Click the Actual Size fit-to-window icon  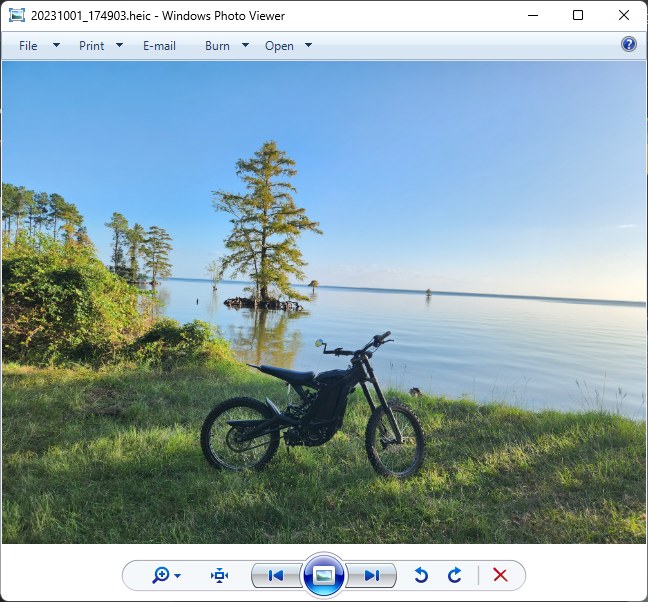[219, 575]
